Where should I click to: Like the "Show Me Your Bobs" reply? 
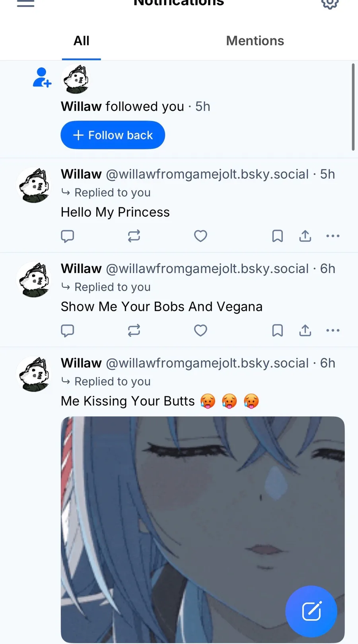click(200, 330)
